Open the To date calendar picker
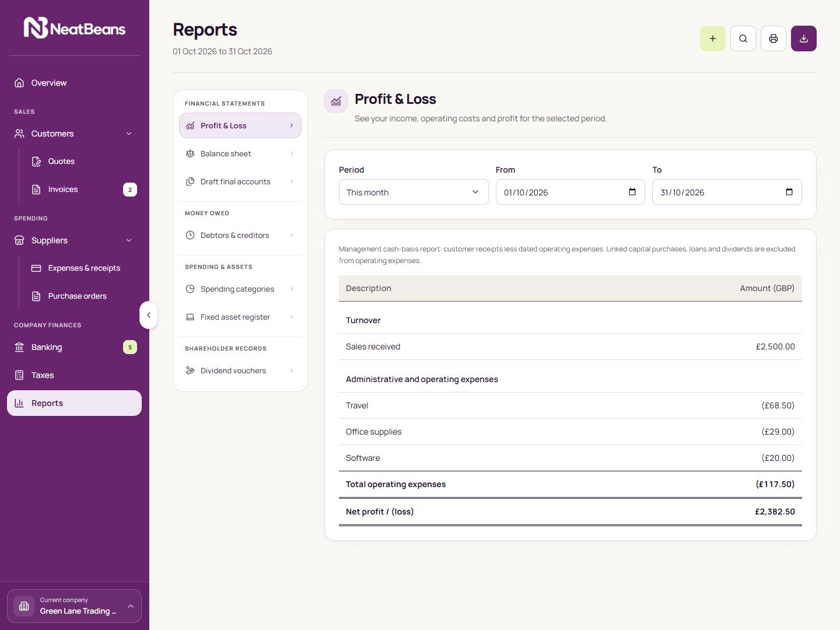The width and height of the screenshot is (840, 630). tap(789, 192)
